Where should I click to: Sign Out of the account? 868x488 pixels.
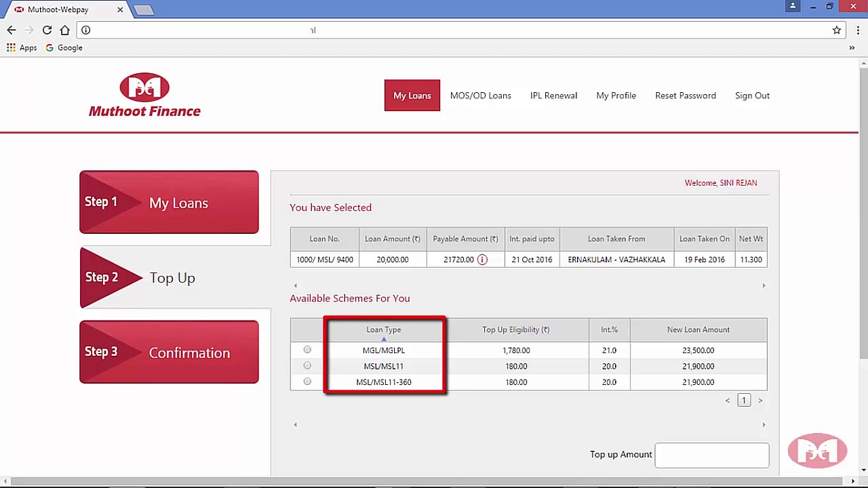pos(752,96)
